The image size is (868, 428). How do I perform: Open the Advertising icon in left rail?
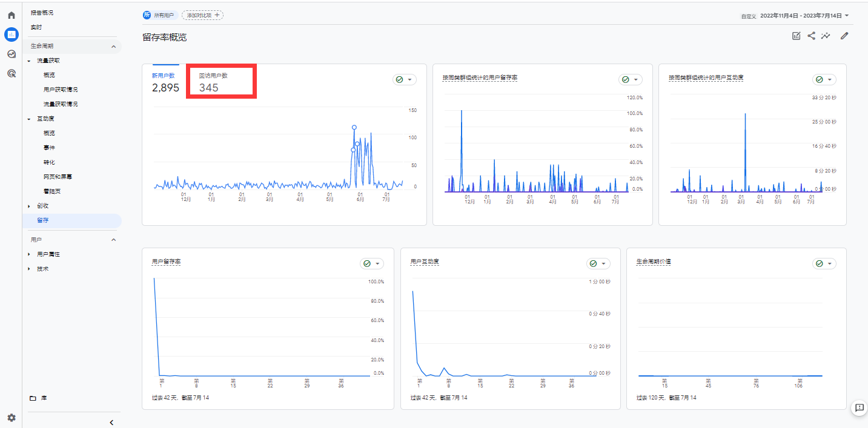pyautogui.click(x=11, y=73)
